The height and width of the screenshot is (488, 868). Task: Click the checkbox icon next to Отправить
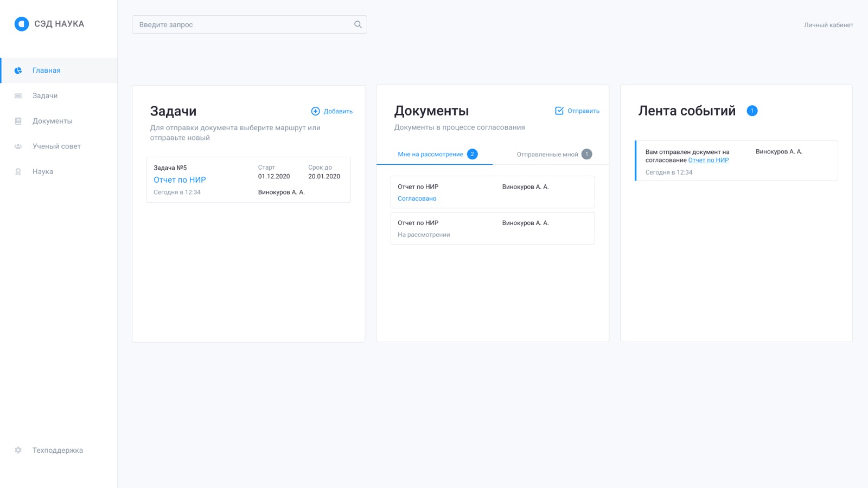559,111
